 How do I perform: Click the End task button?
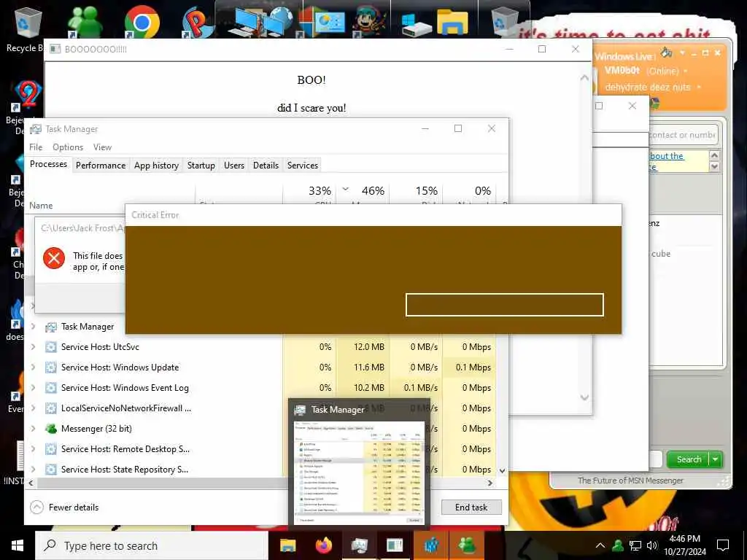[471, 507]
